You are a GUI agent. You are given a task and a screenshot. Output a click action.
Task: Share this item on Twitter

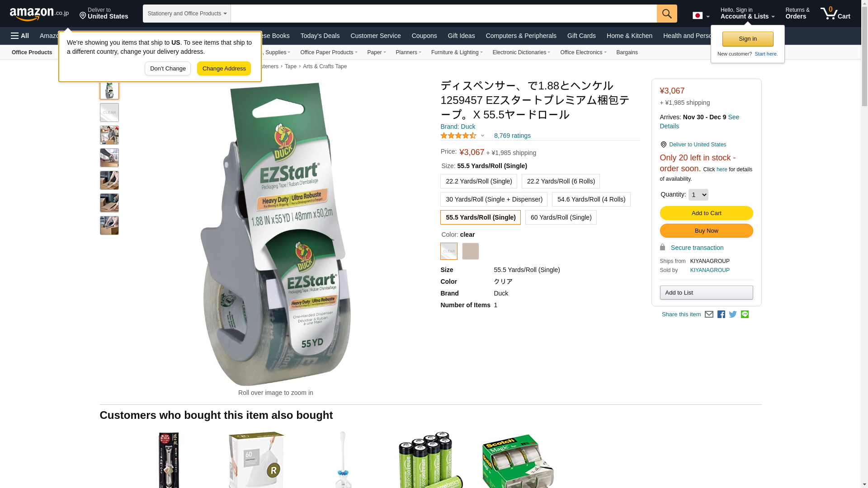click(733, 314)
